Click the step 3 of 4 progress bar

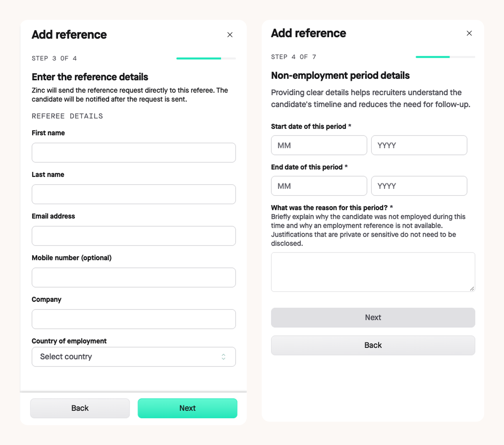point(206,58)
